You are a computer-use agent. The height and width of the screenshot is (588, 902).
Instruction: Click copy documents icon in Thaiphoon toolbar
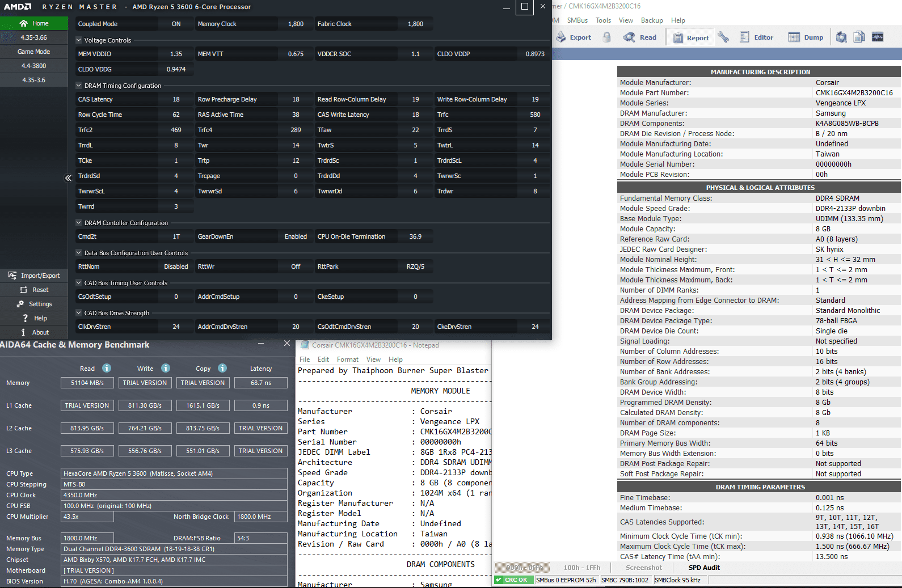point(859,37)
